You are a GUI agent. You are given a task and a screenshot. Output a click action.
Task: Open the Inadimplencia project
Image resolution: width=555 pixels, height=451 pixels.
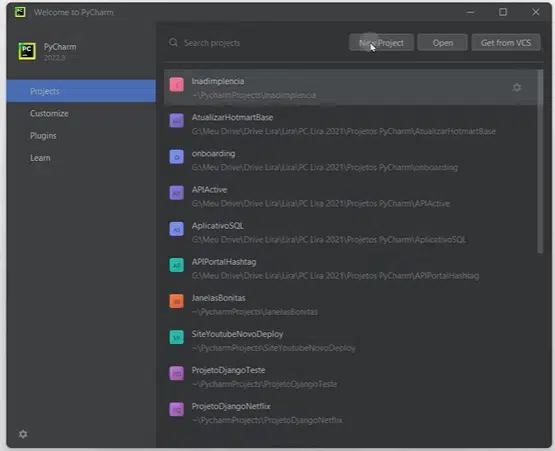(x=350, y=88)
